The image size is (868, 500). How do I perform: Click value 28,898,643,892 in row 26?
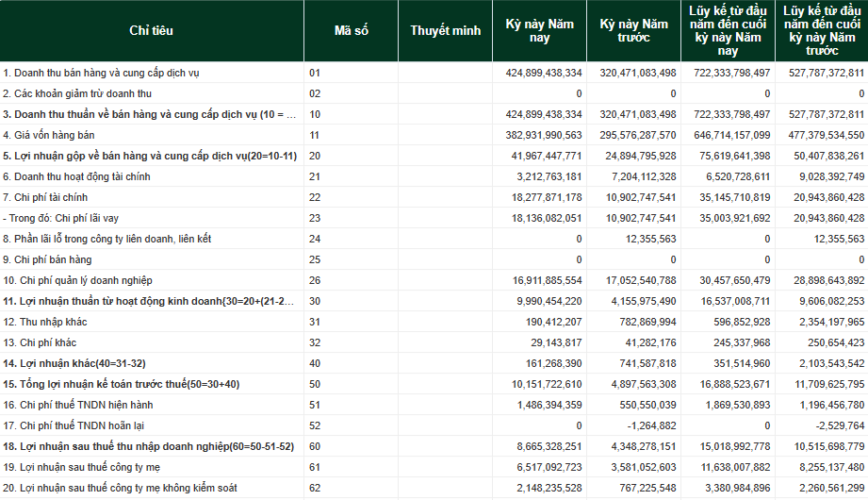(x=829, y=280)
